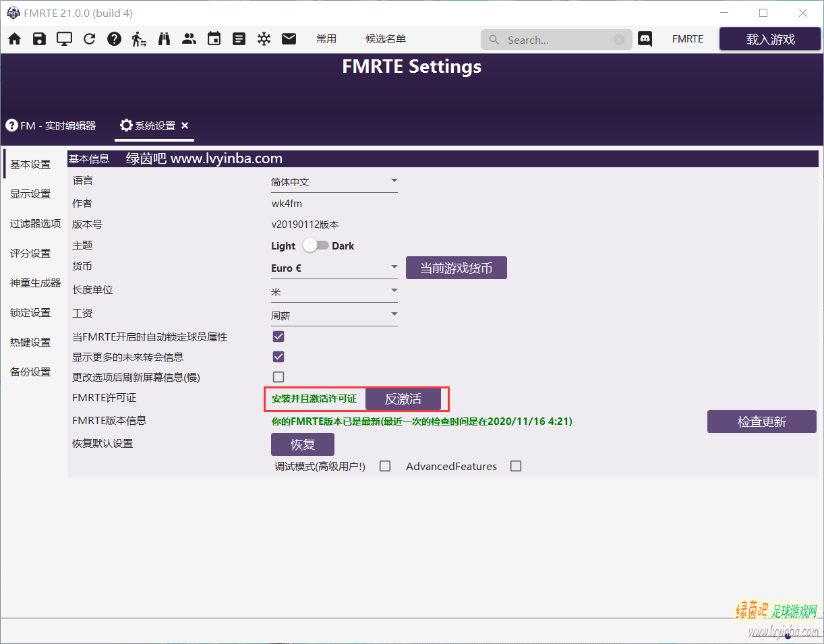Click the walking person transfer icon
This screenshot has height=644, width=824.
139,39
